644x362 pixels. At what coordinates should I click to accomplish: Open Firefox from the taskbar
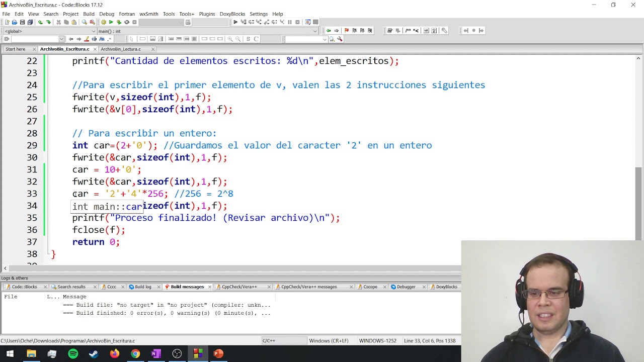point(115,354)
